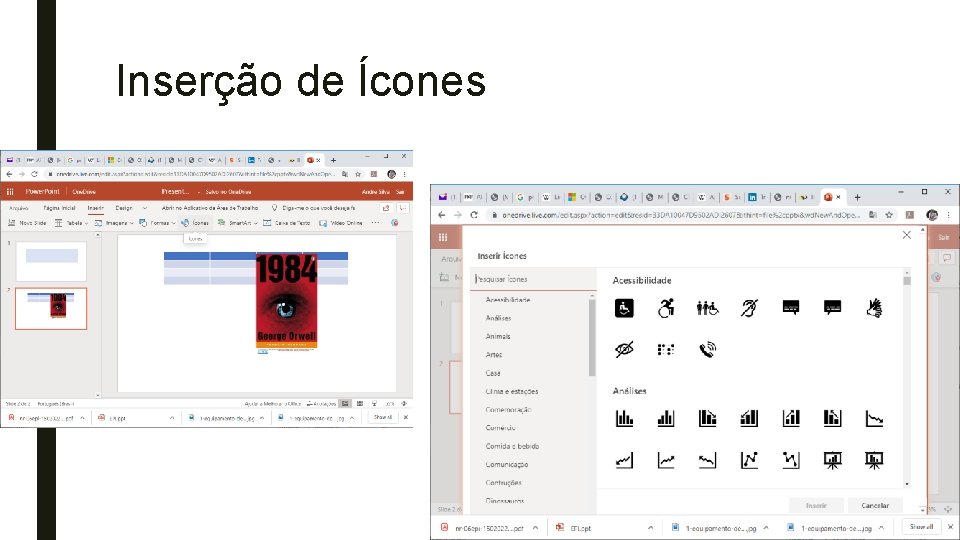Select the Acessibilidade category in the icon list
Screen dimensions: 960x540
pyautogui.click(x=508, y=300)
